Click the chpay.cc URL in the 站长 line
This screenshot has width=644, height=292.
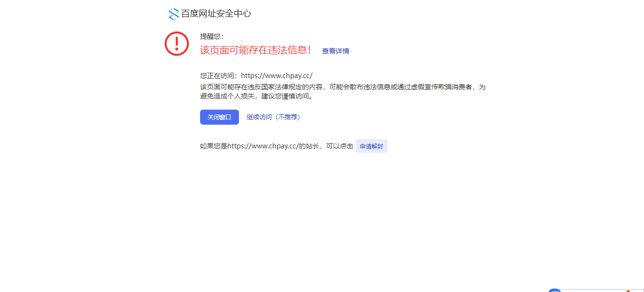tap(263, 146)
